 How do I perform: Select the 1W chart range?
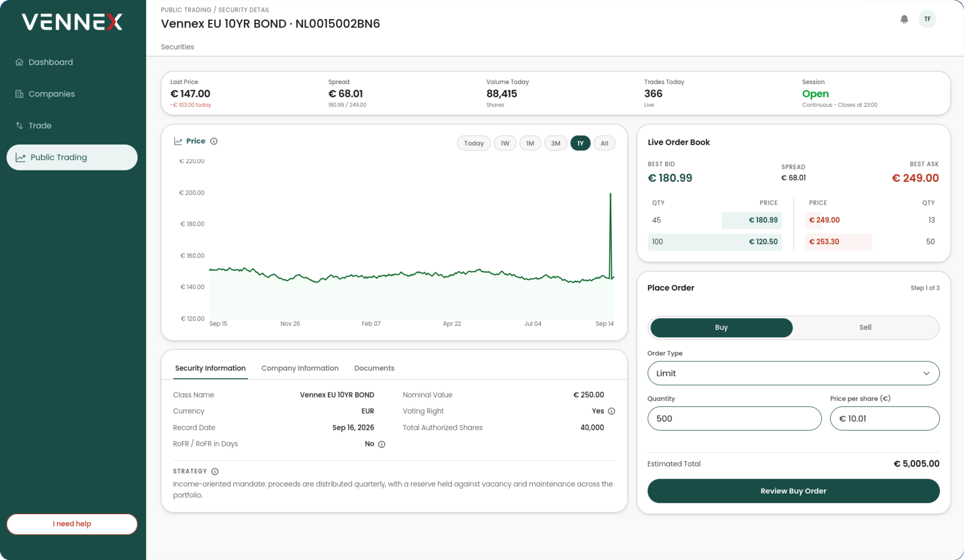coord(505,143)
